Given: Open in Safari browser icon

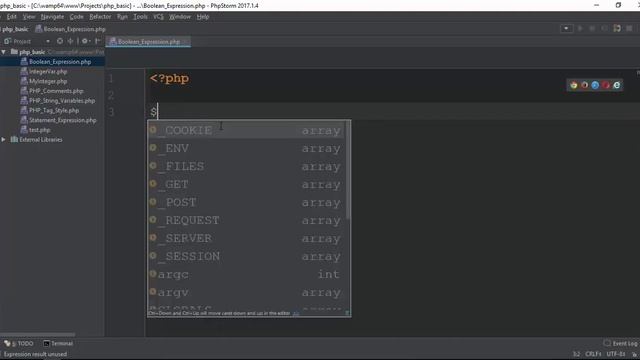Looking at the screenshot, I should coord(595,85).
